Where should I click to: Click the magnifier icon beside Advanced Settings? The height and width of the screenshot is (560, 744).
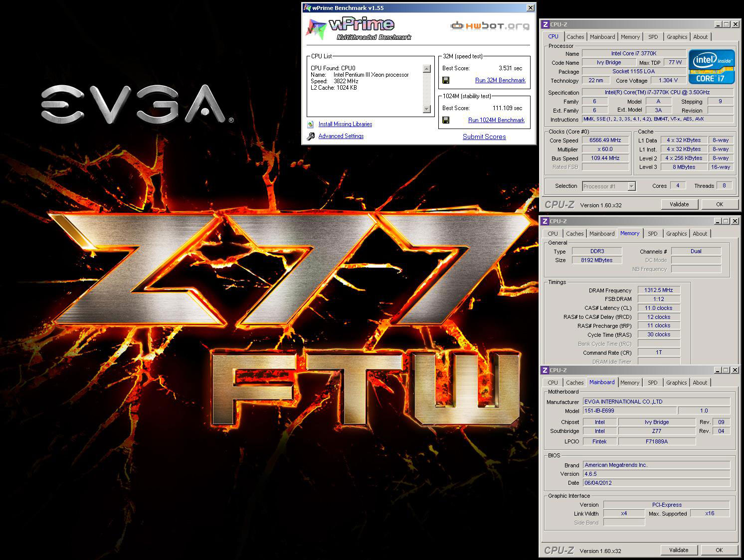(x=310, y=136)
